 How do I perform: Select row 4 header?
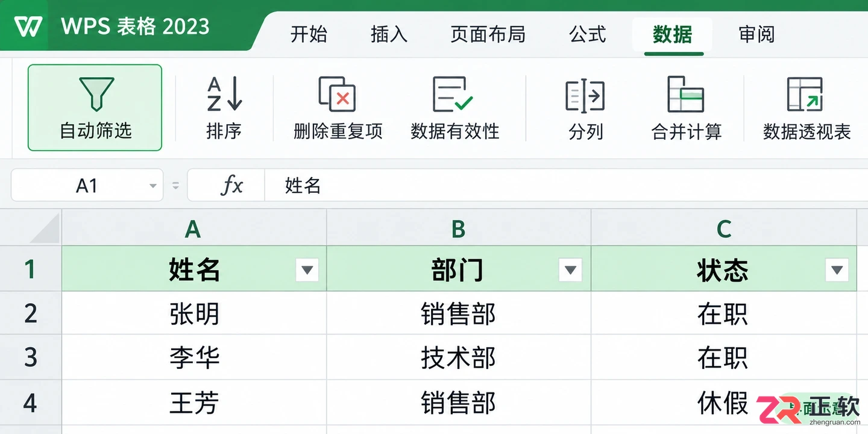coord(30,402)
